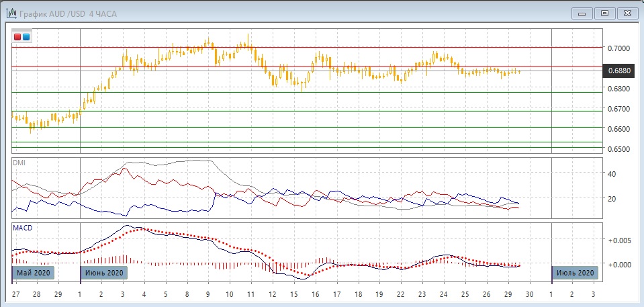The width and height of the screenshot is (644, 307).
Task: Select the Июнь 2020 month marker
Action: coord(103,273)
